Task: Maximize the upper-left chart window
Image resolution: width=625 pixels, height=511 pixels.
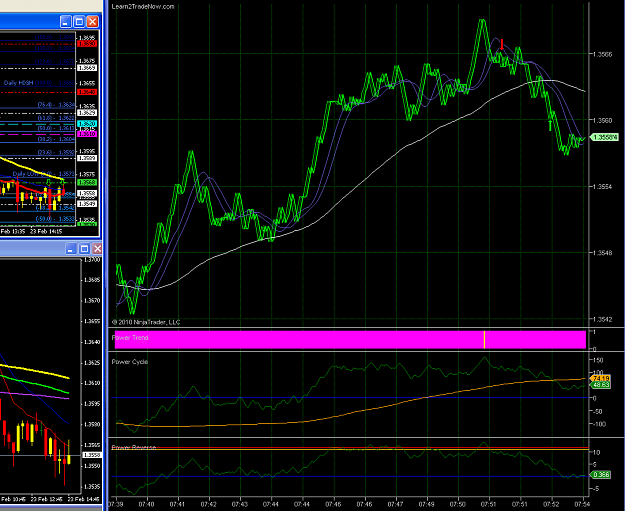Action: tap(79, 22)
